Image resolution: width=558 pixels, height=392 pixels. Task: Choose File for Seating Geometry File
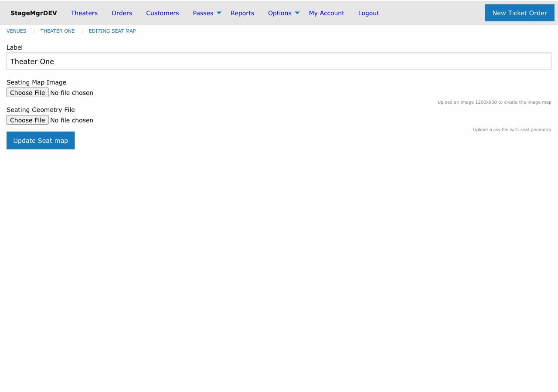[x=27, y=120]
